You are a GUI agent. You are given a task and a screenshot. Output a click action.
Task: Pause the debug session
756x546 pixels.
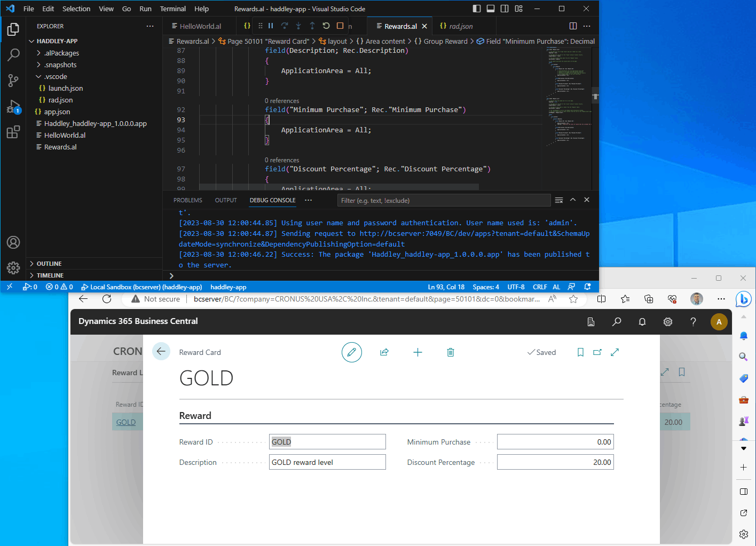(x=271, y=26)
